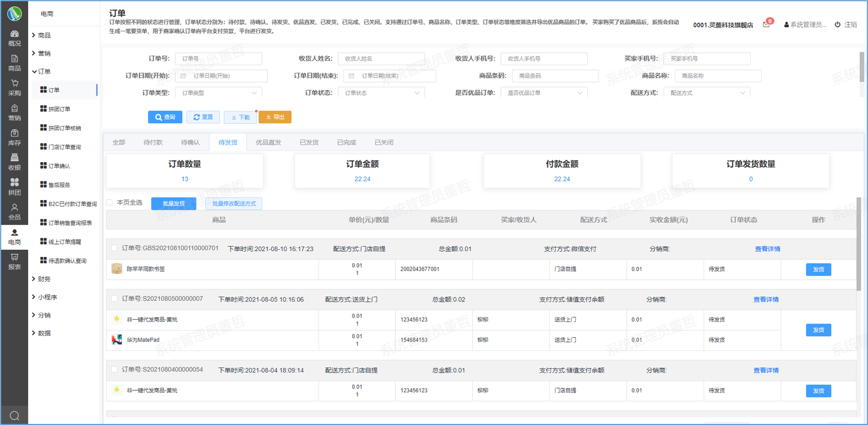Select checkbox for order S2021080500000007

click(x=114, y=299)
